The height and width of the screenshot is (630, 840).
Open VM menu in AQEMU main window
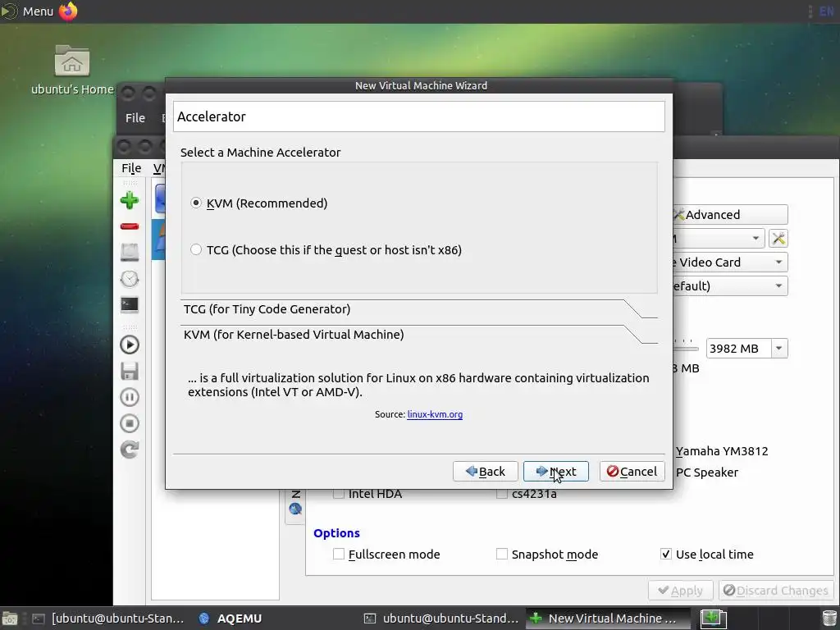click(x=158, y=168)
